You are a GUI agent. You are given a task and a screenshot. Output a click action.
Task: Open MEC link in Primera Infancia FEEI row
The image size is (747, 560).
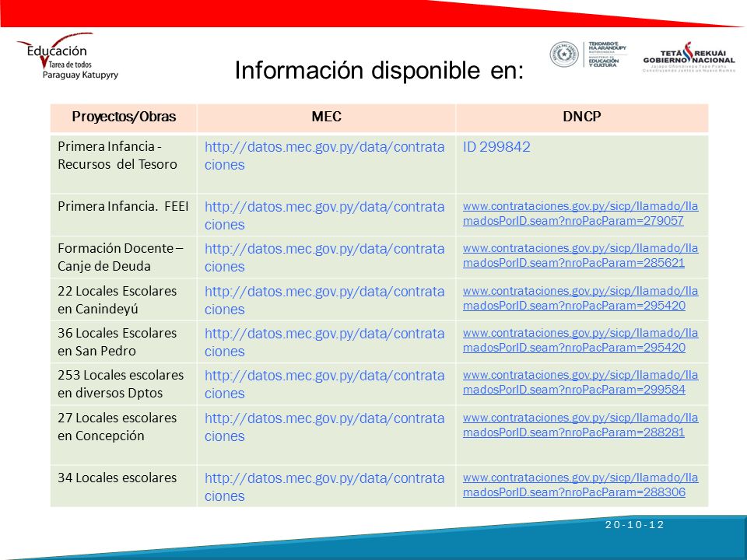pos(324,215)
